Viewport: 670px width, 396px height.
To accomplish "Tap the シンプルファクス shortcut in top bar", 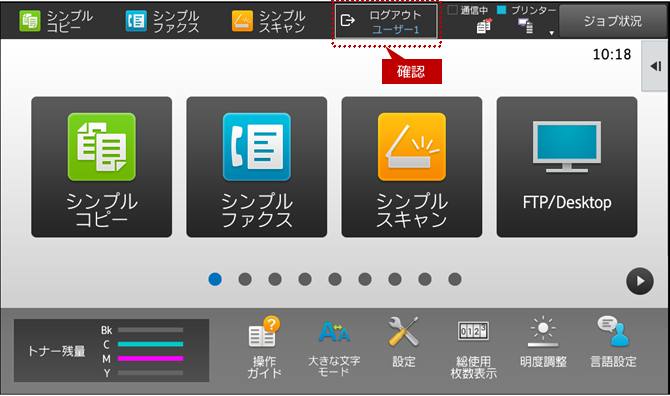I will tap(162, 21).
